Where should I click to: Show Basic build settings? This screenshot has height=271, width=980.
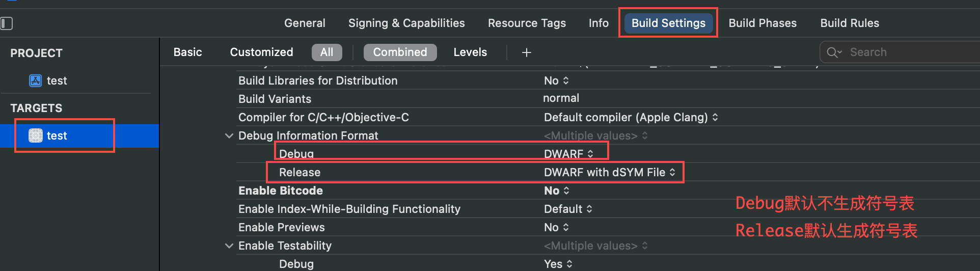click(x=187, y=52)
